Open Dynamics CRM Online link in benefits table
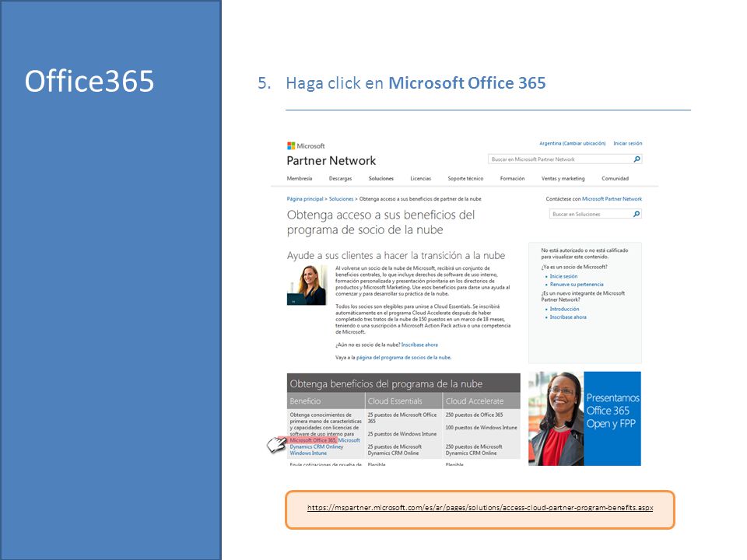 click(x=315, y=446)
